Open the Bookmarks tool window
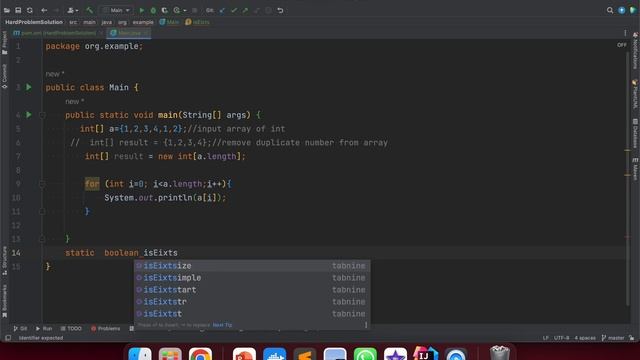 (4, 301)
